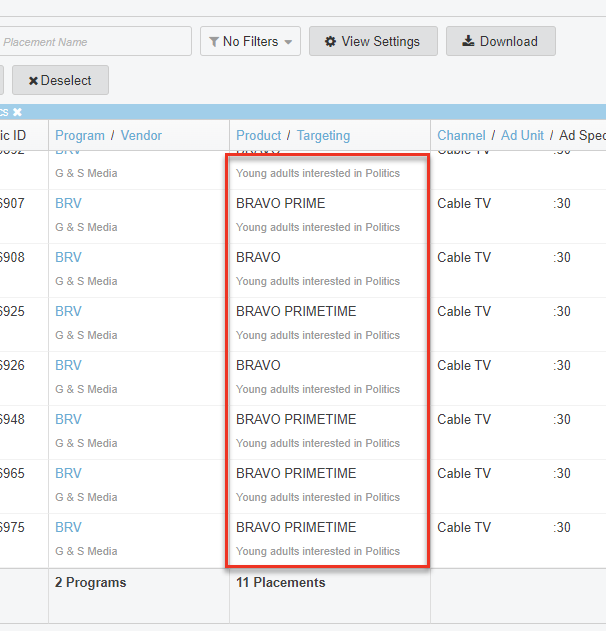Sort by the Channel column header
This screenshot has height=631, width=606.
461,136
